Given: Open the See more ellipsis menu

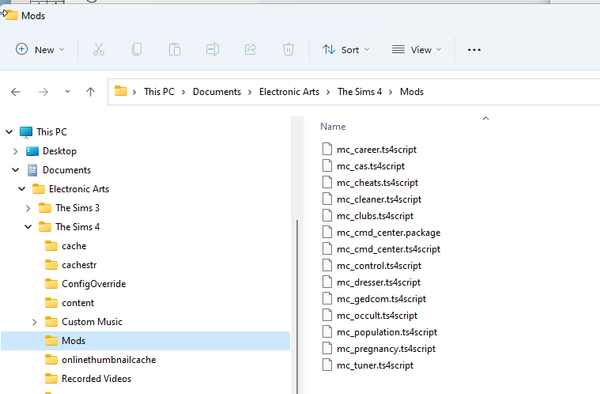Looking at the screenshot, I should tap(474, 50).
